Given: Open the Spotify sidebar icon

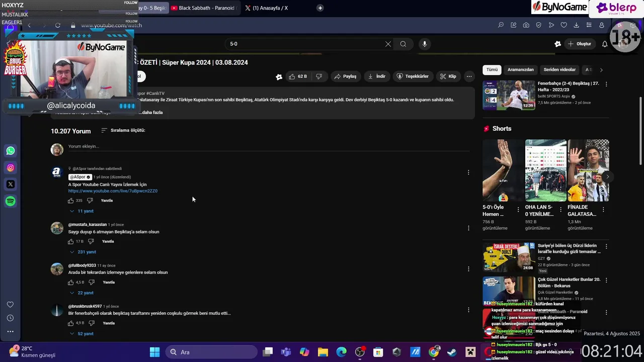Looking at the screenshot, I should pyautogui.click(x=11, y=201).
